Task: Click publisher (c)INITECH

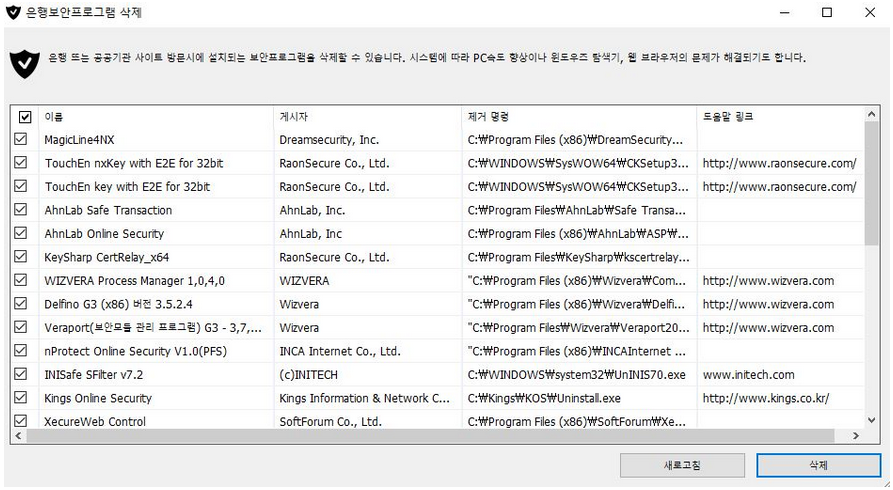Action: pos(308,375)
